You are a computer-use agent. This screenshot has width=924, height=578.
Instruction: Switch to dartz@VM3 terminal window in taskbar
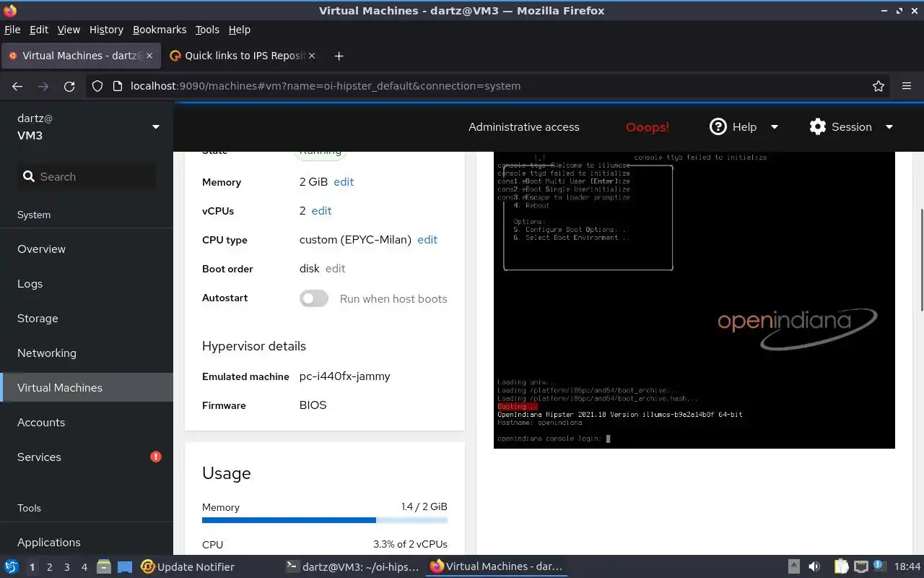point(352,567)
